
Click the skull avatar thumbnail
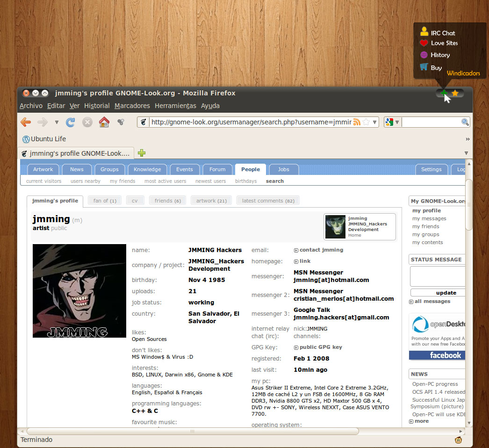click(x=335, y=227)
